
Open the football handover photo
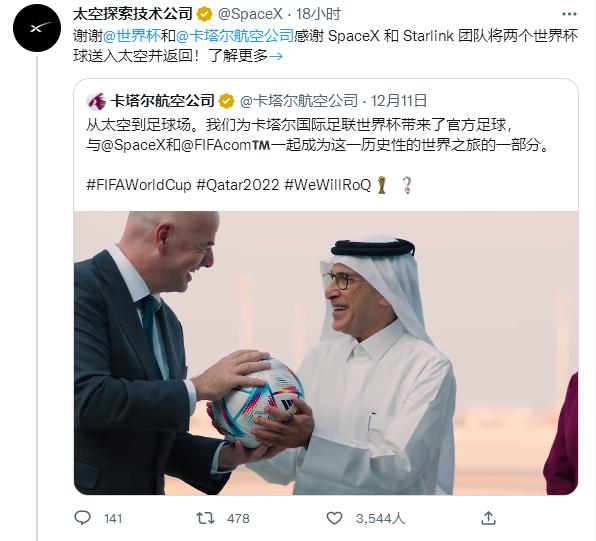(326, 353)
